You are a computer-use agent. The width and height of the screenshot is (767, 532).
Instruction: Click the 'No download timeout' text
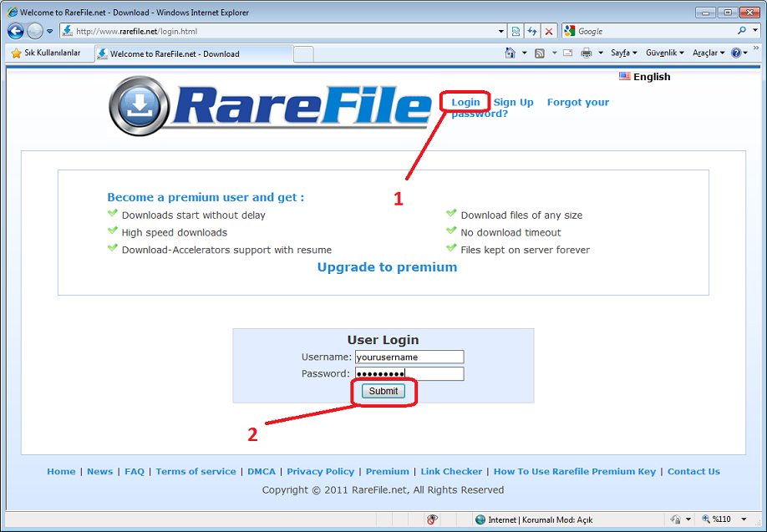[x=510, y=233]
